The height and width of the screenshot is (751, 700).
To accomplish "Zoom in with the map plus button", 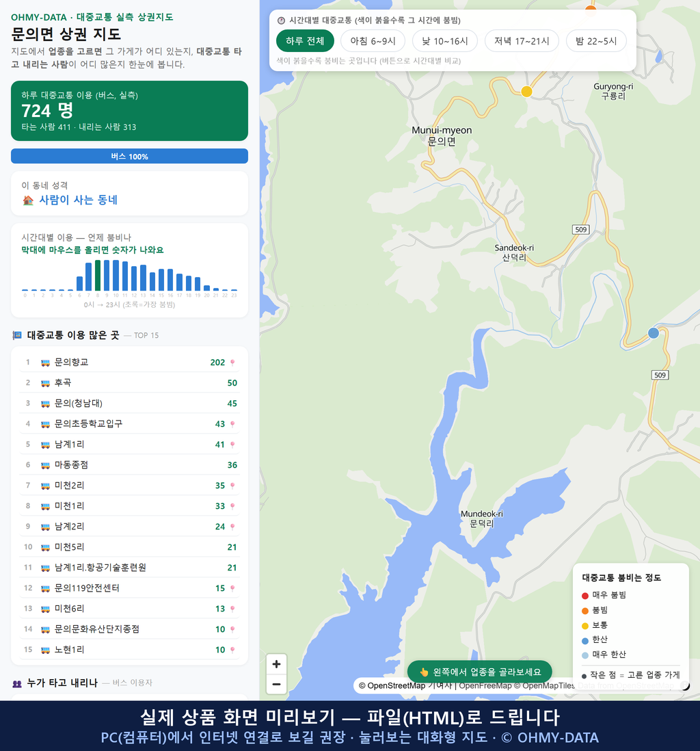I will coord(276,664).
